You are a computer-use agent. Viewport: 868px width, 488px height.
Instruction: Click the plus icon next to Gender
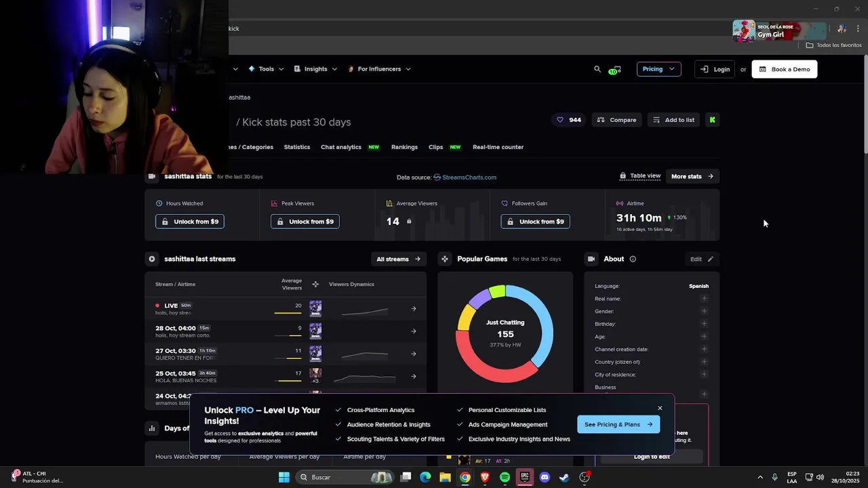point(704,311)
